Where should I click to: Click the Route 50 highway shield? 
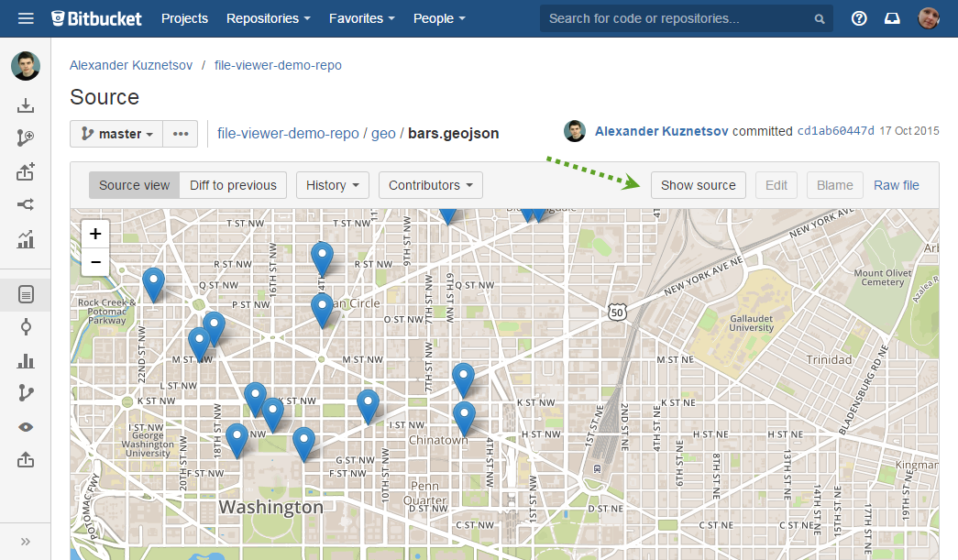tap(617, 312)
